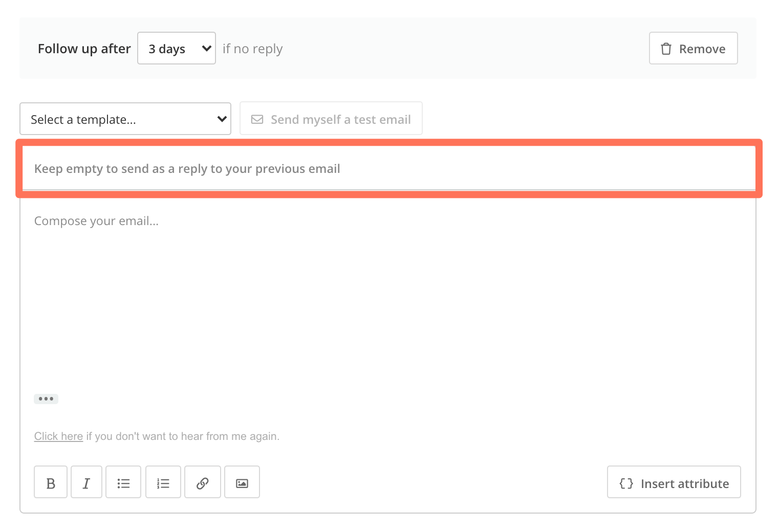Toggle bold formatting in the toolbar

pos(50,481)
